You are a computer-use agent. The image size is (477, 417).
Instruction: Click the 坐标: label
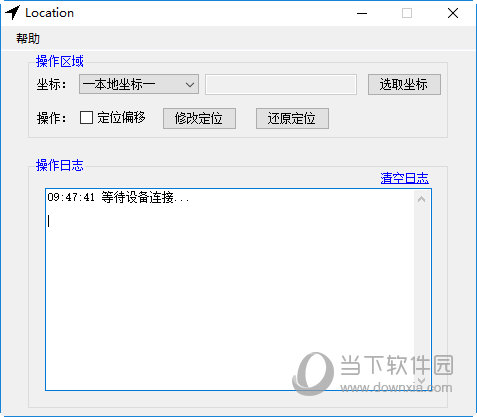tap(51, 84)
